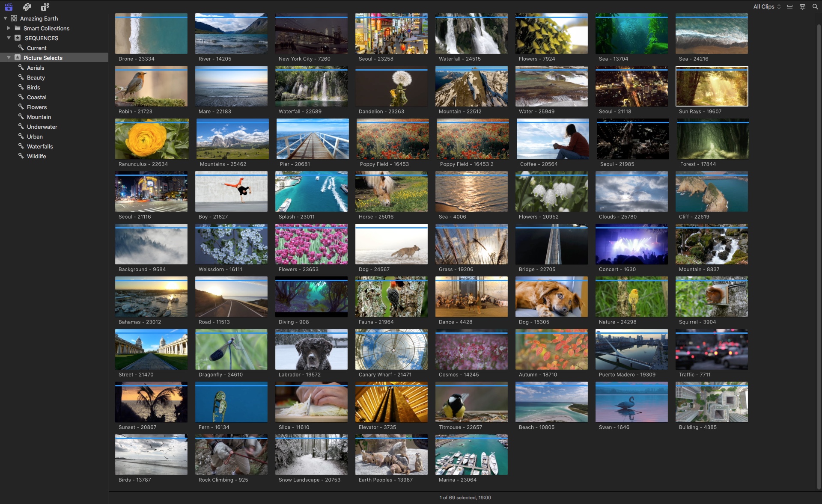Collapse the Amazing Earth library

click(5, 18)
